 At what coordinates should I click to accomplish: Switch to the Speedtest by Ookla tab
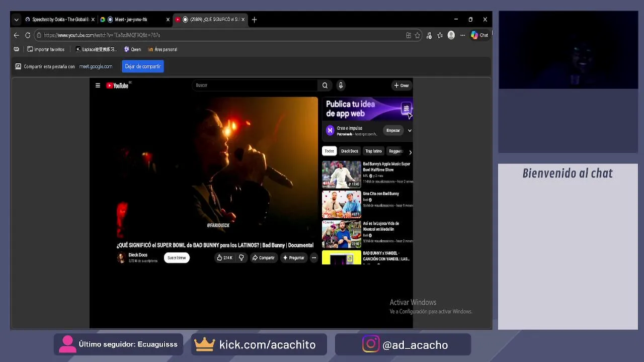(60, 20)
